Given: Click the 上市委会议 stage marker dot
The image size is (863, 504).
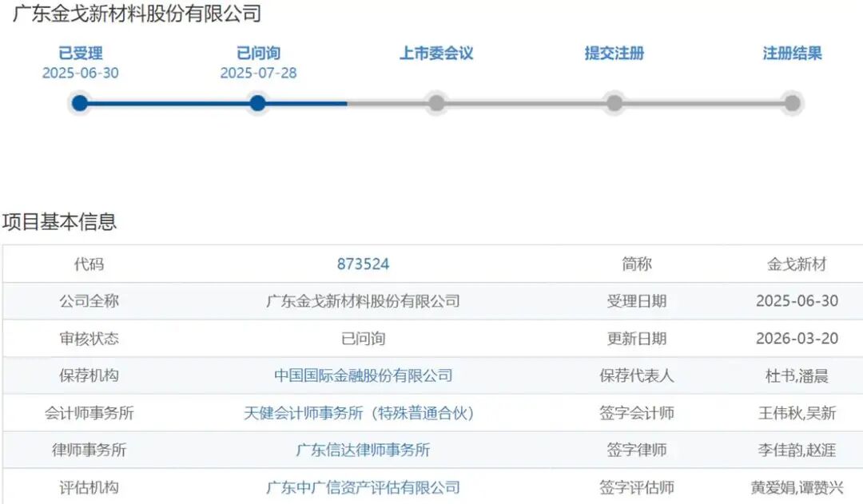Looking at the screenshot, I should point(436,103).
